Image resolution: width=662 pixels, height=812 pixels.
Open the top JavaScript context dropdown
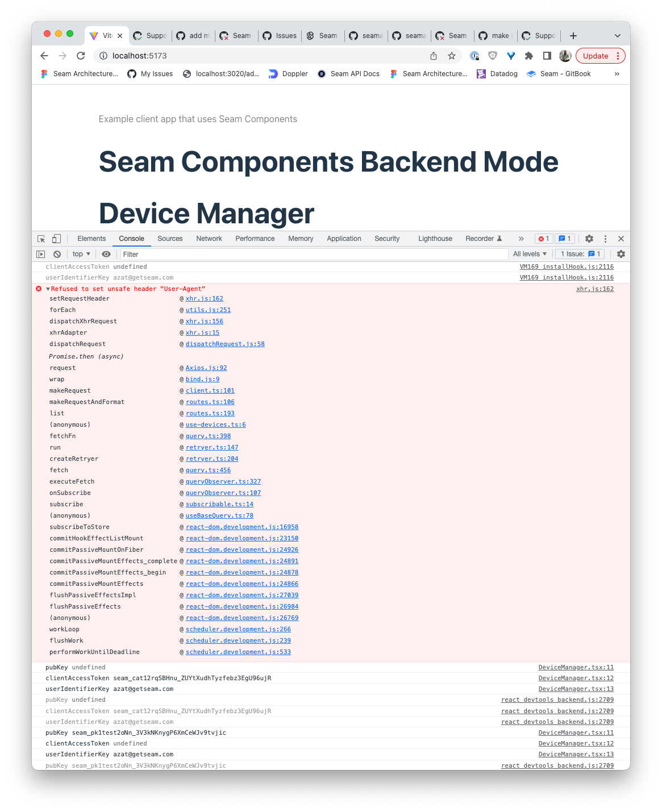81,254
